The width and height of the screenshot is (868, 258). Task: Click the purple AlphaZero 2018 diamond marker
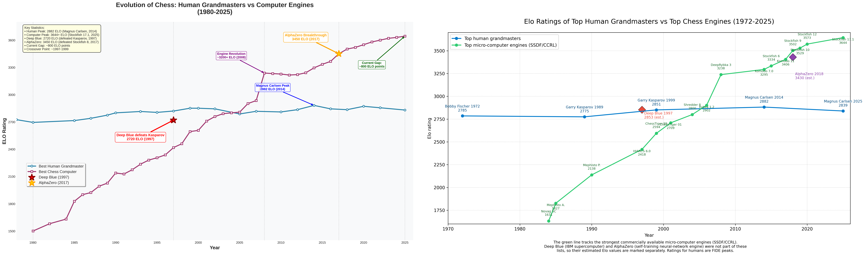pyautogui.click(x=793, y=57)
